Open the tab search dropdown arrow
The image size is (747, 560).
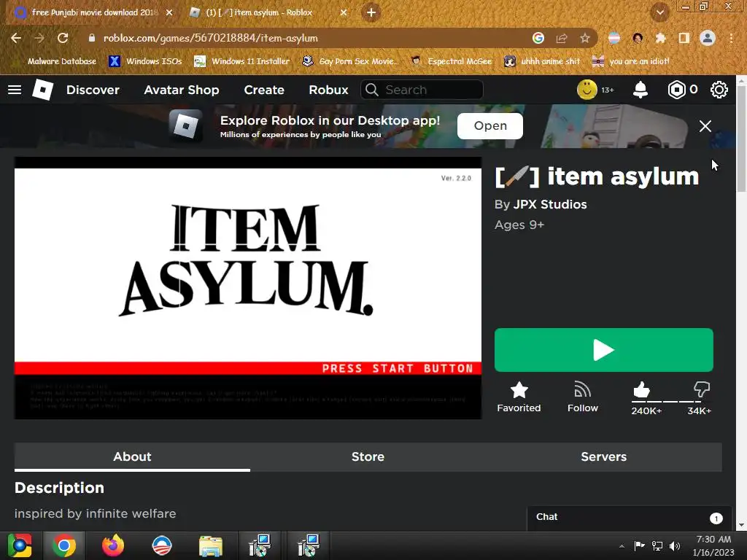pos(659,12)
